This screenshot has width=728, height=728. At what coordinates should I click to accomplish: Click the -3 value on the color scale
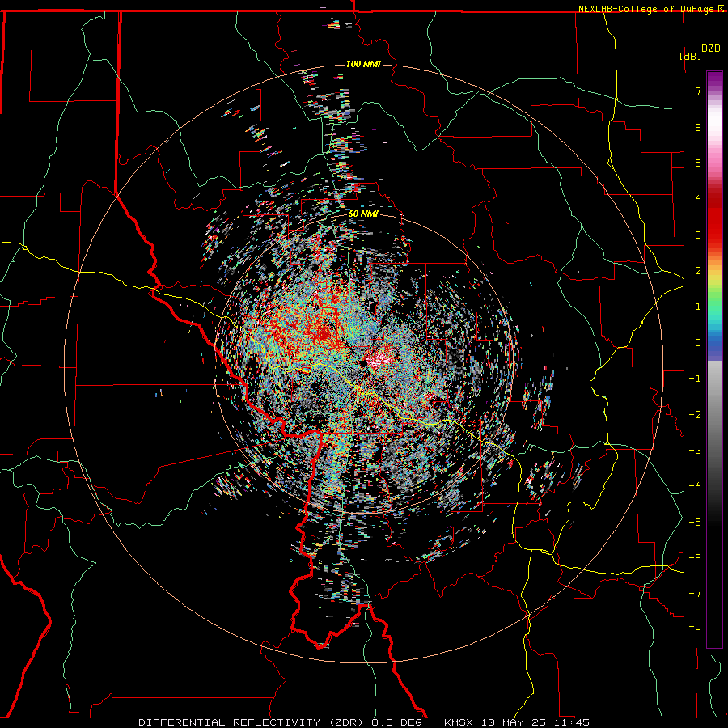[695, 451]
